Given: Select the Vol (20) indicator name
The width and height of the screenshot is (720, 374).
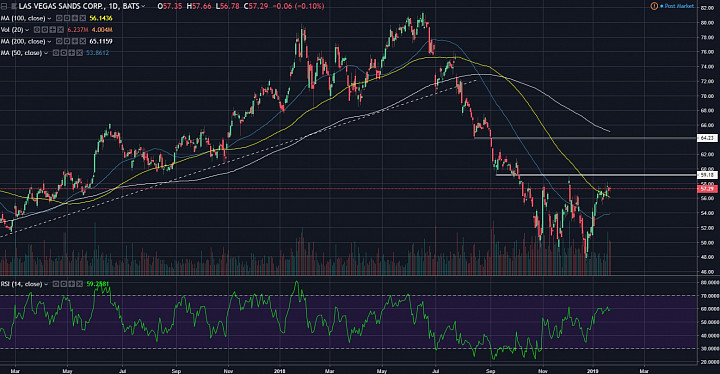Looking at the screenshot, I should tap(12, 29).
